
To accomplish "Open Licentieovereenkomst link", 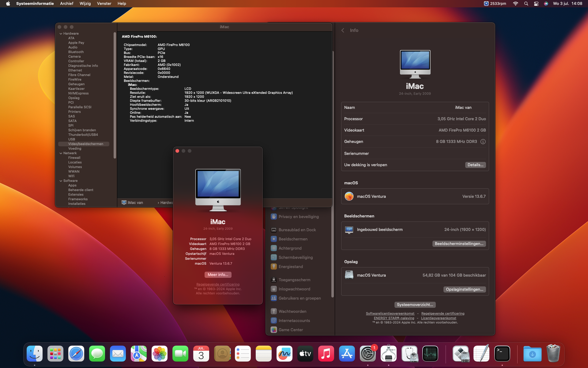I will click(439, 318).
